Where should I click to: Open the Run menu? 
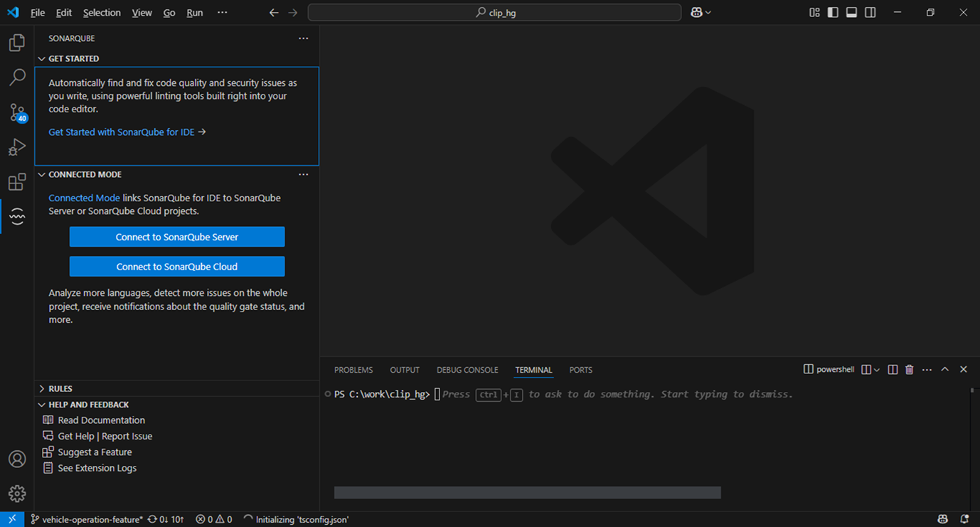(x=195, y=13)
